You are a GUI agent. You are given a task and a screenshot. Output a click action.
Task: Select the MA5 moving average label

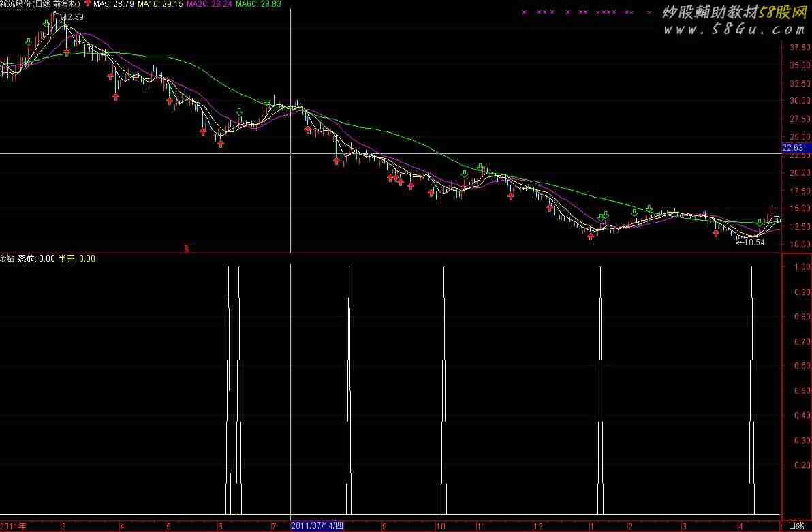pos(113,4)
